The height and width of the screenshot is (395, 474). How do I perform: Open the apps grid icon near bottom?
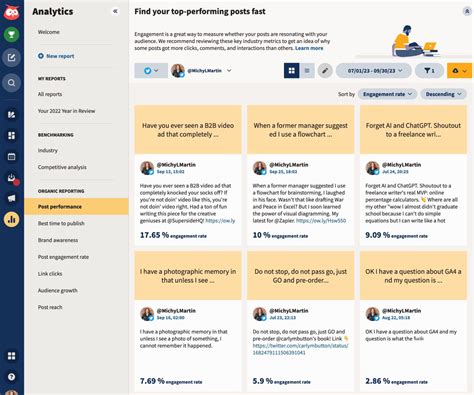pos(12,356)
